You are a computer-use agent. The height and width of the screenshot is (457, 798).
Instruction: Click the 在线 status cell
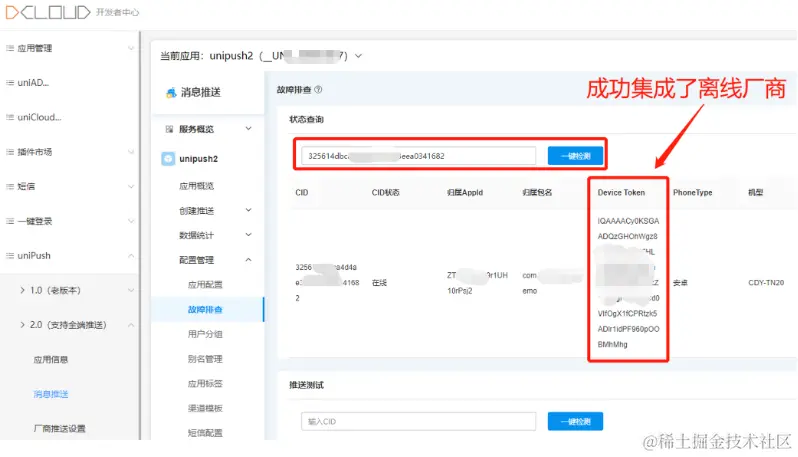(379, 283)
